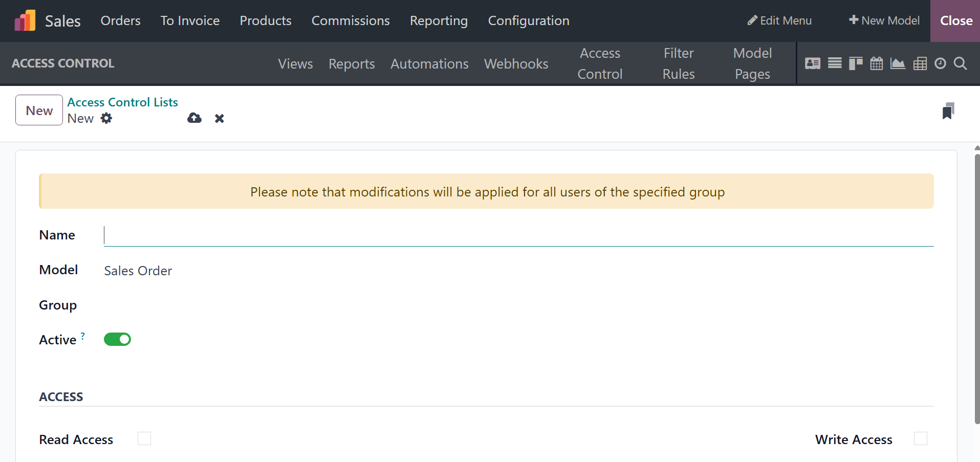Open the Configuration menu

point(528,20)
